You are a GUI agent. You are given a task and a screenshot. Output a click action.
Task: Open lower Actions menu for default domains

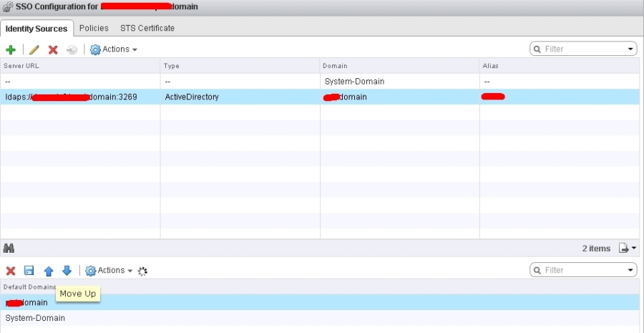pyautogui.click(x=109, y=271)
